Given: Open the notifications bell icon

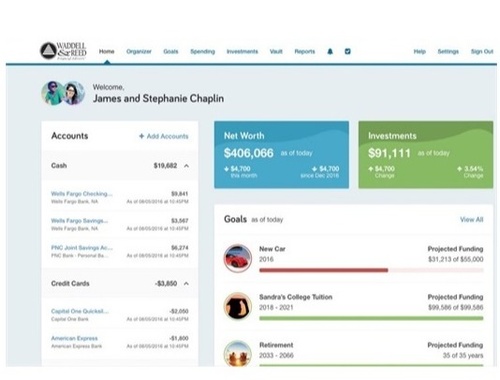Looking at the screenshot, I should coord(330,51).
